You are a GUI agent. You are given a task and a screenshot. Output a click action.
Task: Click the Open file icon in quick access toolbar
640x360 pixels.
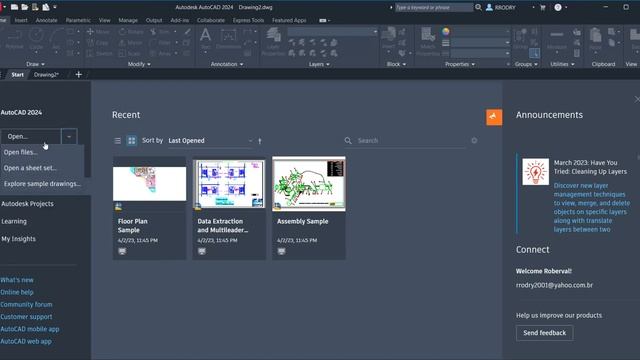24,7
